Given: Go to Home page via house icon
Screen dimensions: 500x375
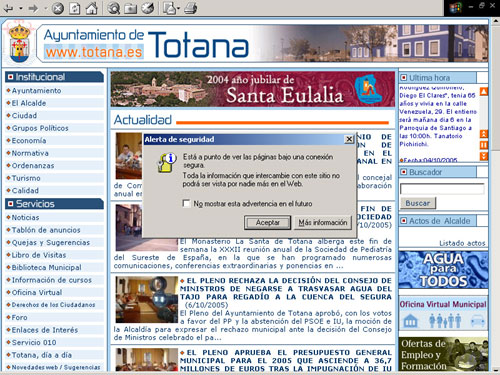Looking at the screenshot, I should (91, 8).
